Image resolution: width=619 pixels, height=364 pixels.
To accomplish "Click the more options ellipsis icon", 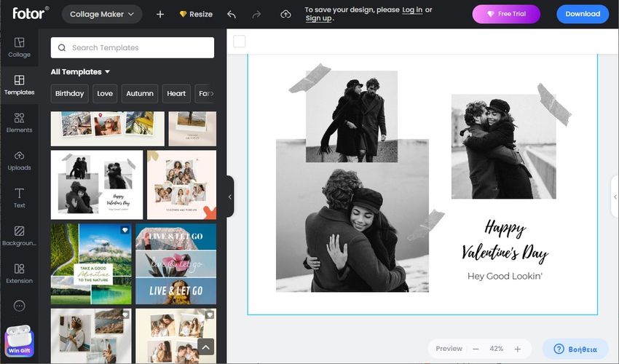I will pyautogui.click(x=19, y=306).
